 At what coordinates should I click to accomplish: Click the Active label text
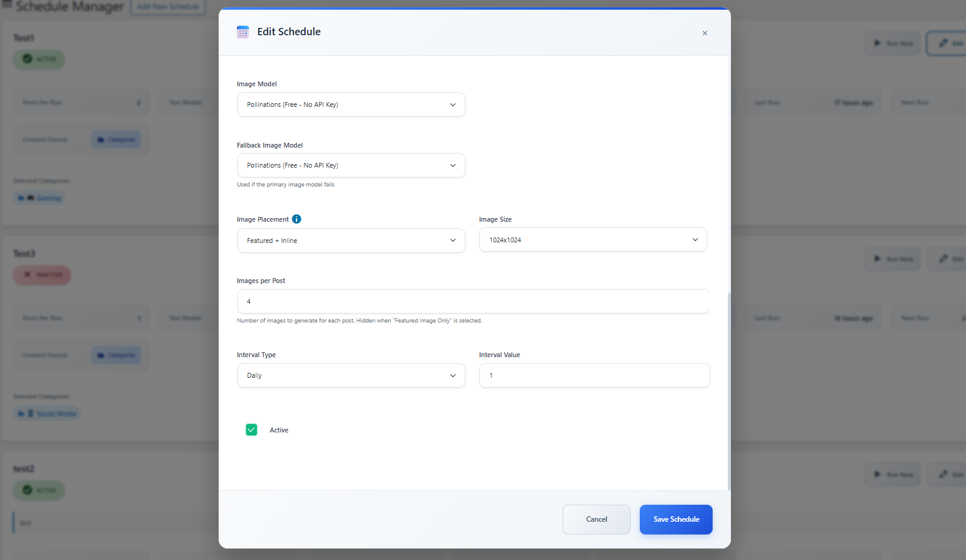[279, 430]
